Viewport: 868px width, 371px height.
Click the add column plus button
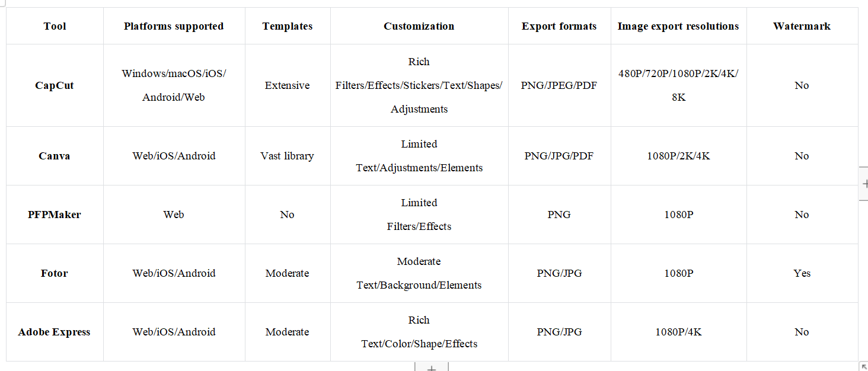tap(863, 184)
